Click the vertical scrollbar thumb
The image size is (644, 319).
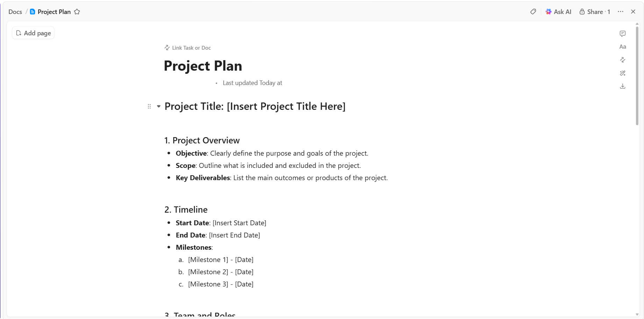pos(637,75)
